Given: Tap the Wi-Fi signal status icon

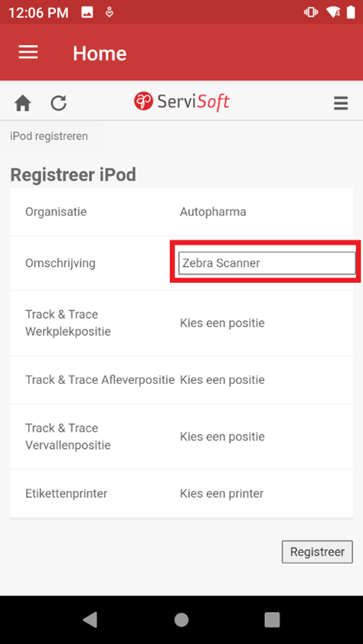Looking at the screenshot, I should click(333, 12).
